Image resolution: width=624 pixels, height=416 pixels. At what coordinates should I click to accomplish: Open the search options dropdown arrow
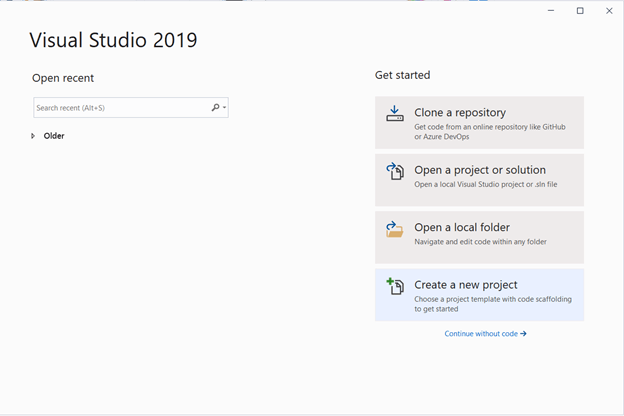[x=225, y=107]
